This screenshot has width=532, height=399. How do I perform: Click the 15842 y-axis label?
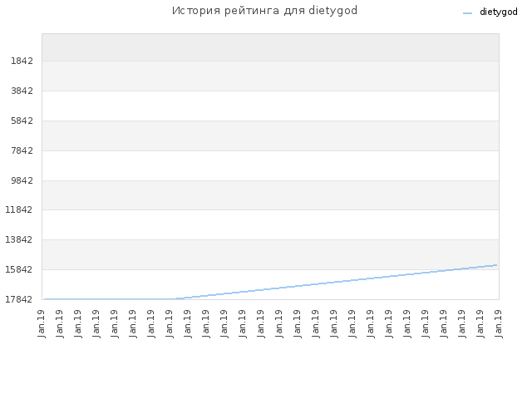(x=19, y=269)
